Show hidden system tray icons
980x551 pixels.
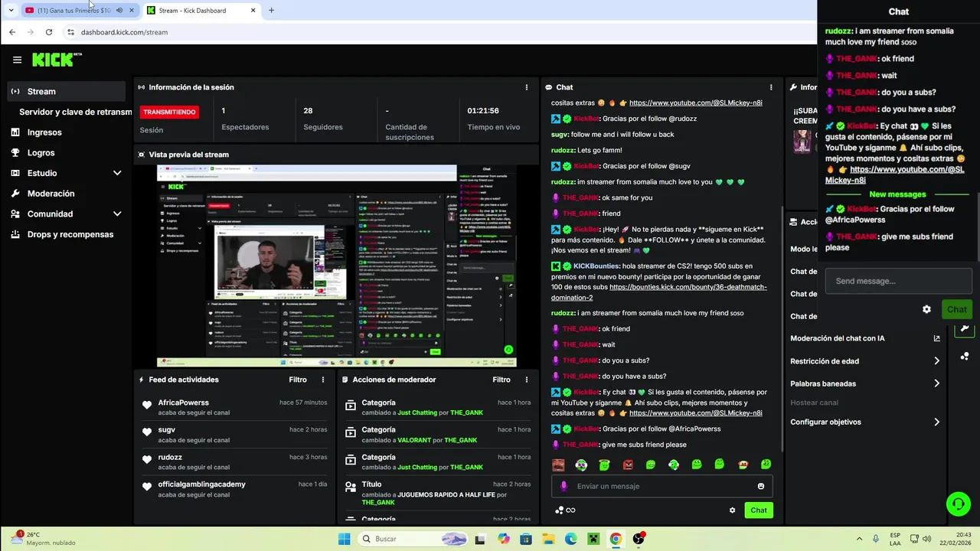pyautogui.click(x=859, y=539)
